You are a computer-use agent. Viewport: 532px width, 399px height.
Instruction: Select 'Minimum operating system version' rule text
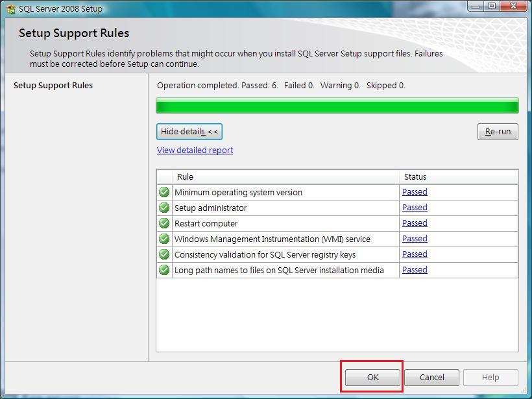click(238, 193)
